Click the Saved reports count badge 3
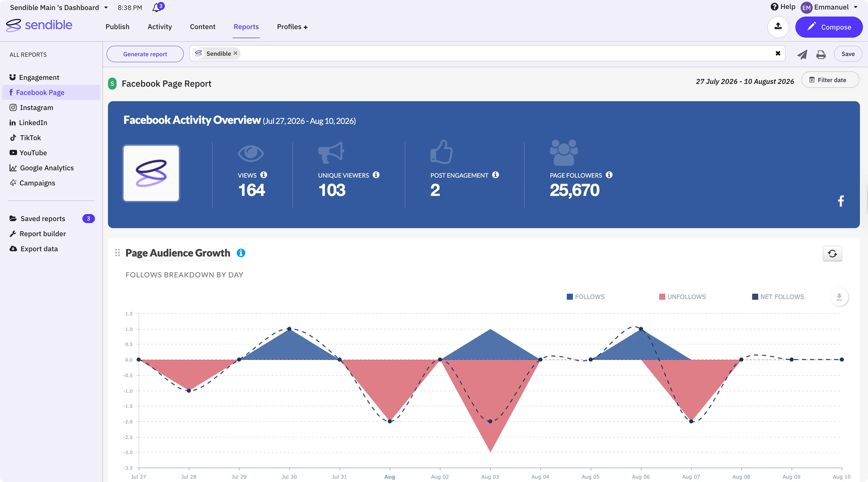 [x=89, y=218]
